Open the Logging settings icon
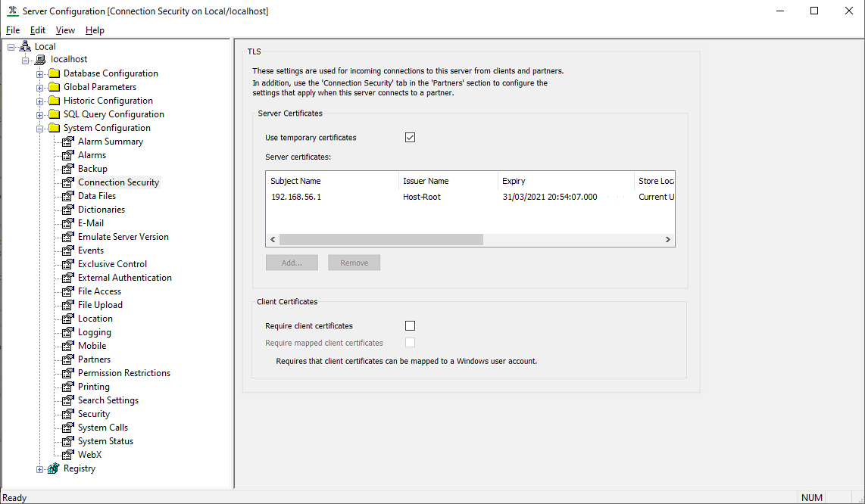This screenshot has height=504, width=865. tap(66, 331)
